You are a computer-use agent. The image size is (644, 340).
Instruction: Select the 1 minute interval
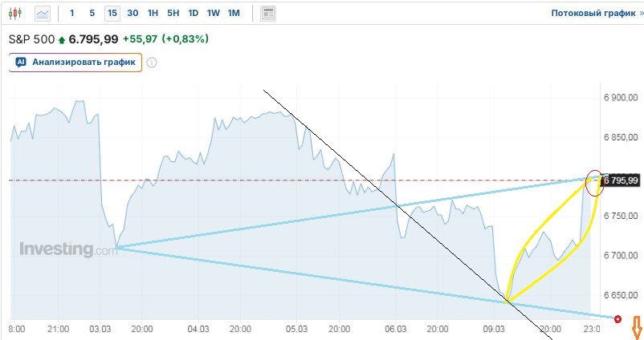(72, 14)
